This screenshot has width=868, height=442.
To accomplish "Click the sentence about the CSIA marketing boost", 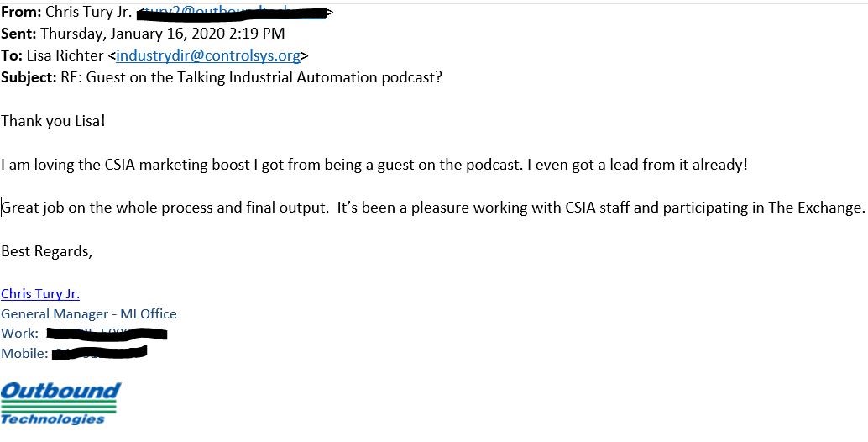I will (x=374, y=165).
